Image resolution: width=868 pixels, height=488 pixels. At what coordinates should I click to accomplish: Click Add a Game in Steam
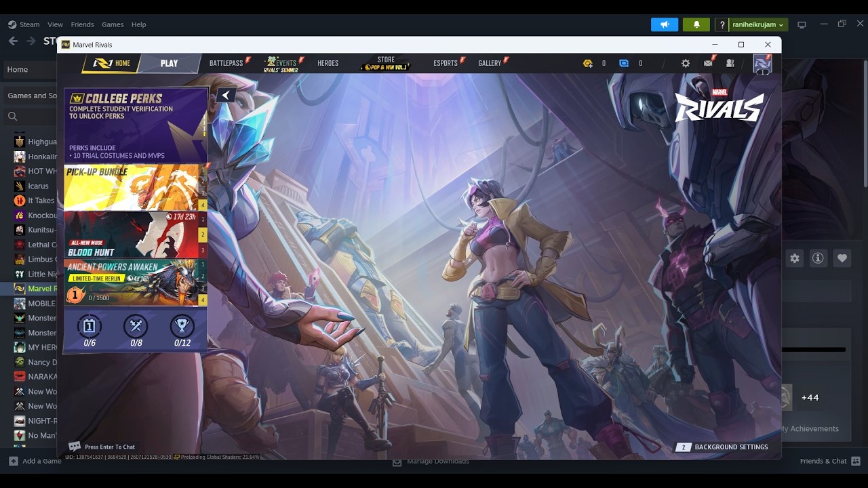35,461
